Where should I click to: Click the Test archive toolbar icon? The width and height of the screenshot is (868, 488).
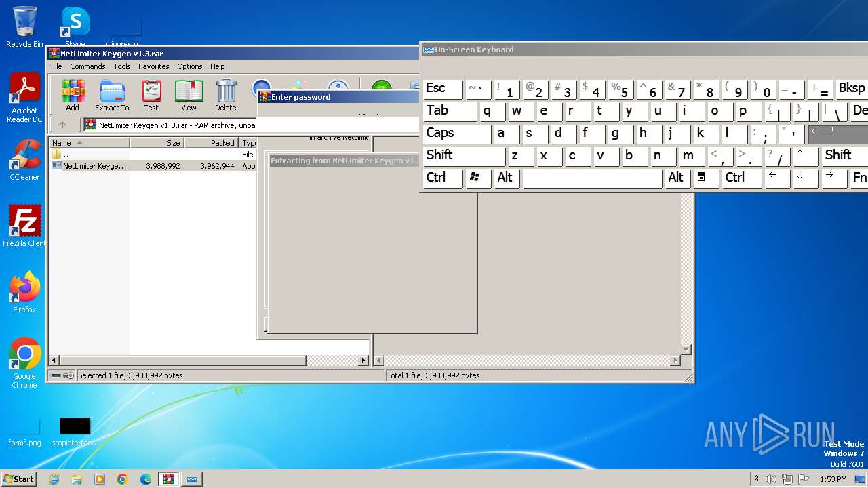(x=151, y=96)
